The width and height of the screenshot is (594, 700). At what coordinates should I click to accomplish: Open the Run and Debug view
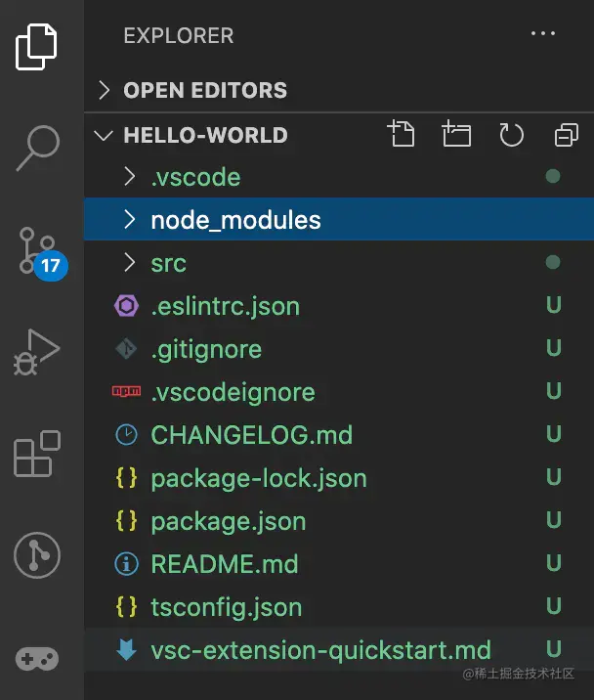point(37,352)
